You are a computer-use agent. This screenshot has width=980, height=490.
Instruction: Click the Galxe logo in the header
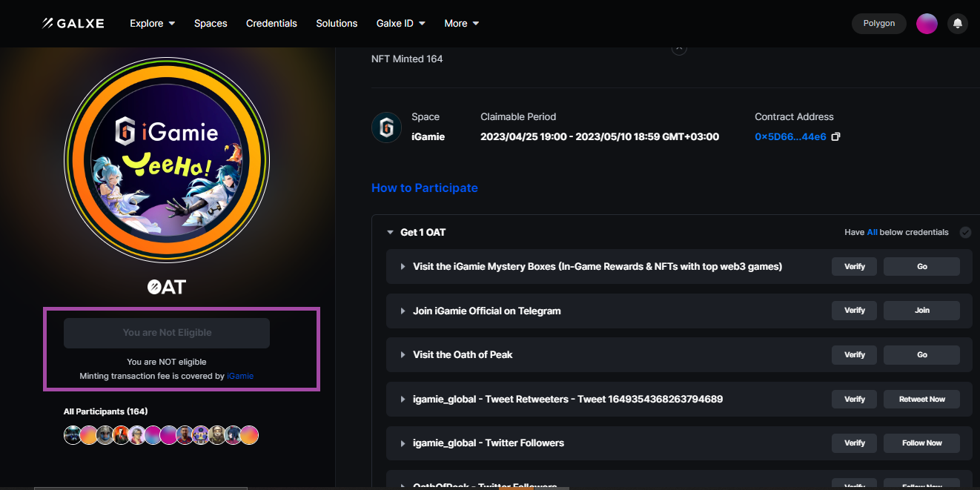[x=73, y=24]
